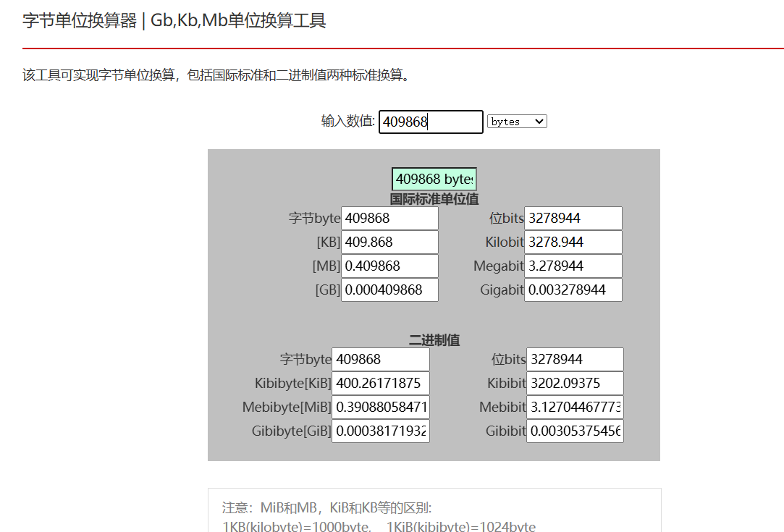Click the Kilobit label
Image resolution: width=784 pixels, height=532 pixels.
(505, 242)
